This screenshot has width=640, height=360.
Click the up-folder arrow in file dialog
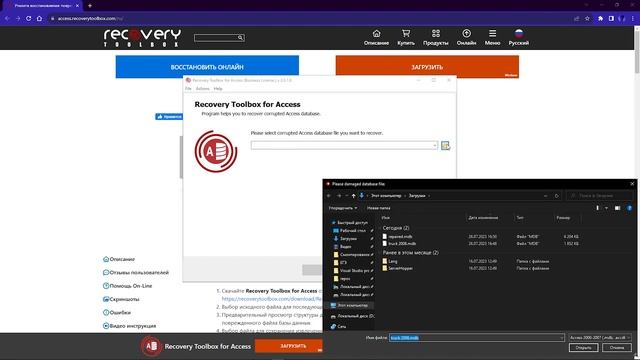[x=353, y=196]
